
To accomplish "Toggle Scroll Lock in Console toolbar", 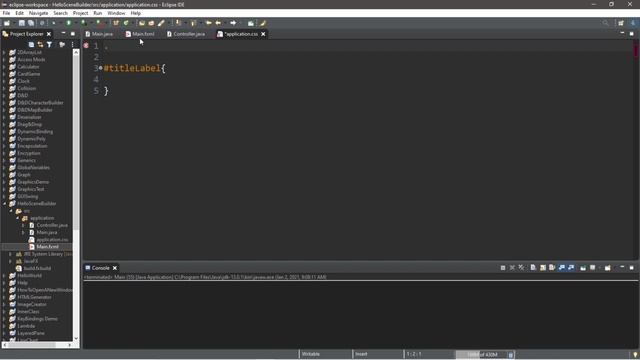I will pyautogui.click(x=543, y=268).
